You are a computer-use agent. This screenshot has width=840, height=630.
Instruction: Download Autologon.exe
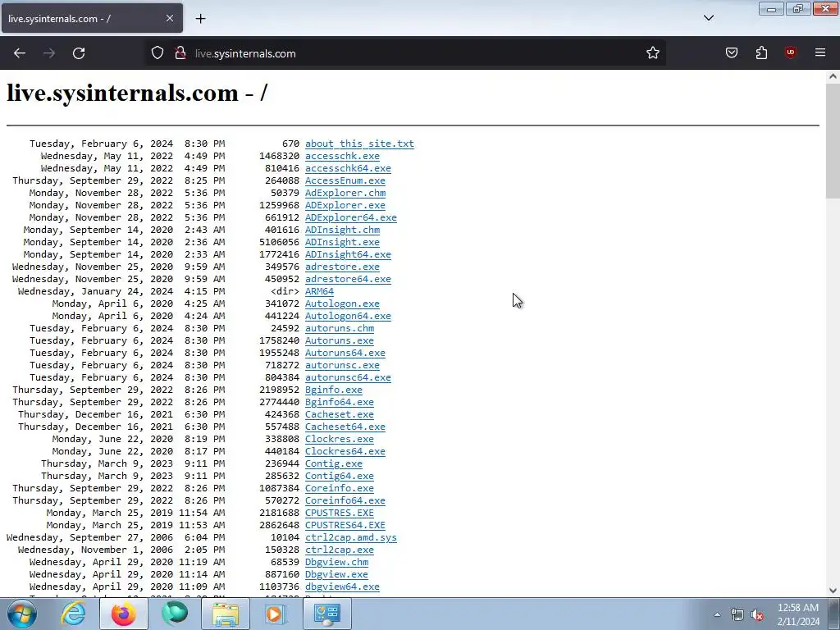(342, 304)
